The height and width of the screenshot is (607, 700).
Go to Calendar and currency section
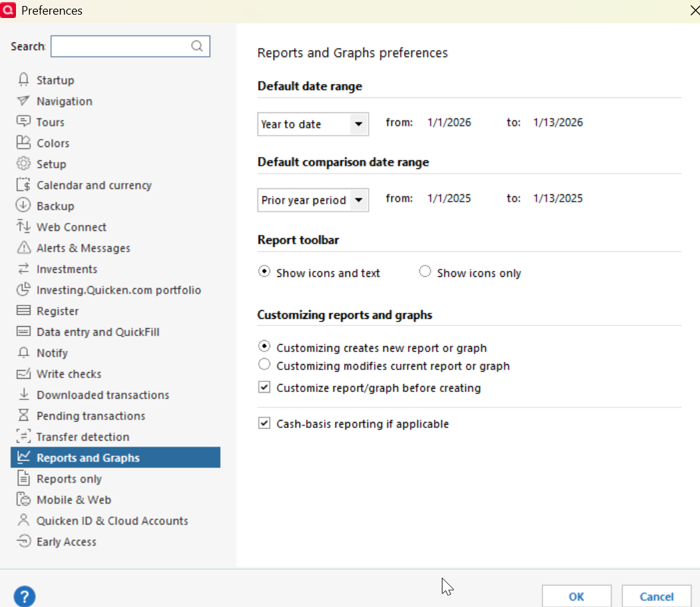click(x=94, y=185)
